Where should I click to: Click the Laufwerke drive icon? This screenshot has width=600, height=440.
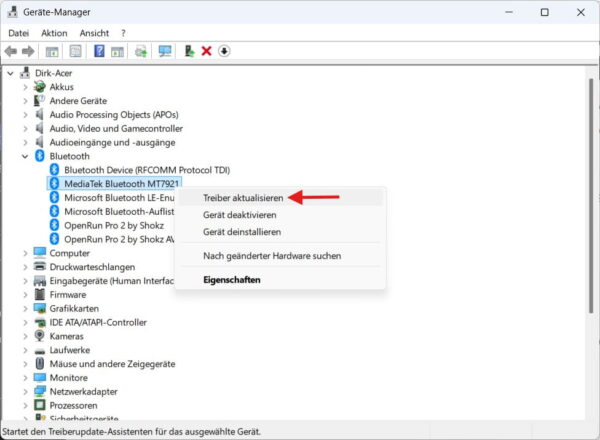[39, 350]
